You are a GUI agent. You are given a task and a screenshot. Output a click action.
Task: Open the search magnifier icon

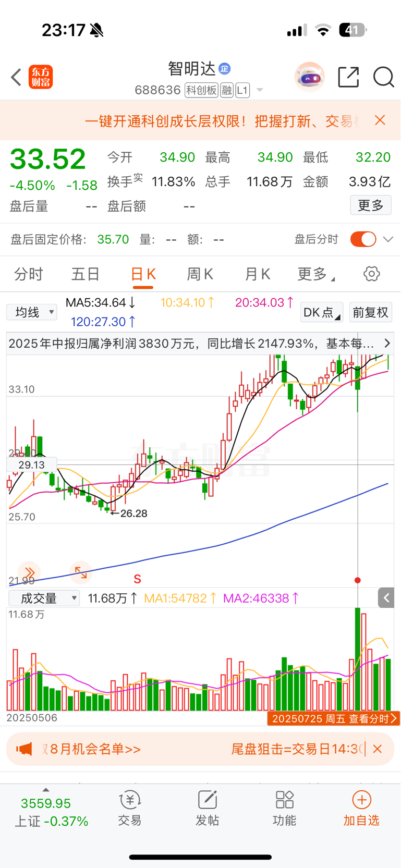pyautogui.click(x=383, y=77)
